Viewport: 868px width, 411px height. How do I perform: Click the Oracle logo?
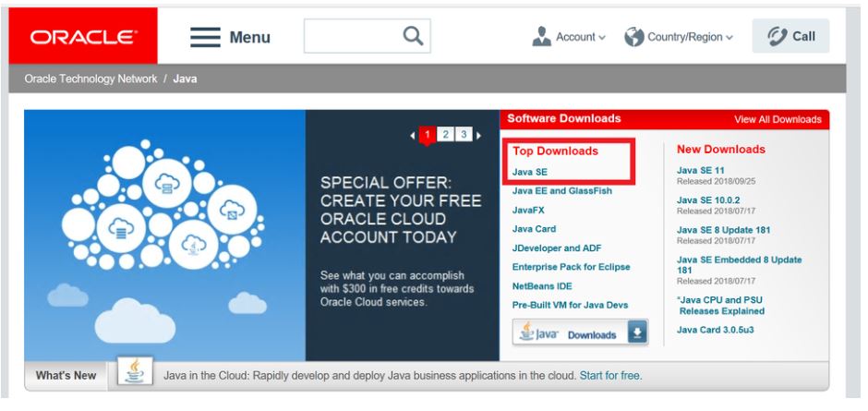click(x=83, y=36)
